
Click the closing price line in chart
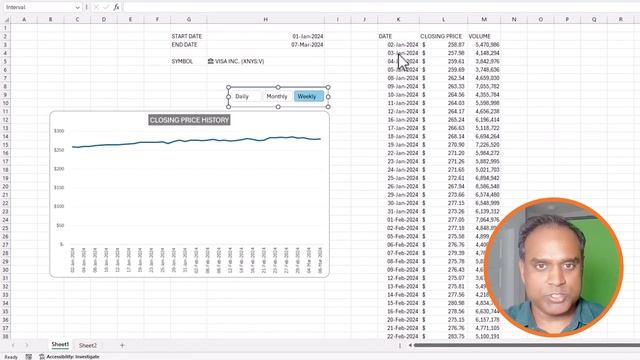point(196,141)
